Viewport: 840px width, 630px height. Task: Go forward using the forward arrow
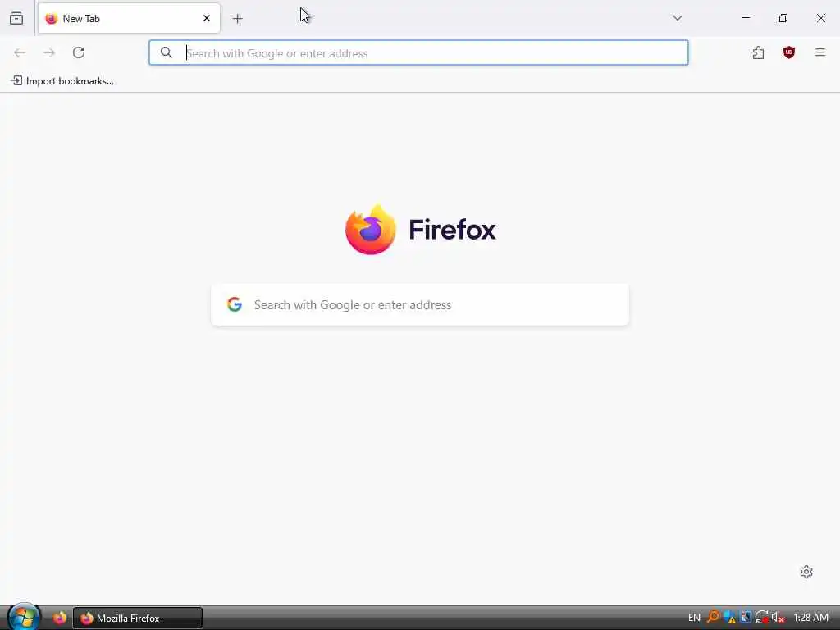[x=49, y=52]
